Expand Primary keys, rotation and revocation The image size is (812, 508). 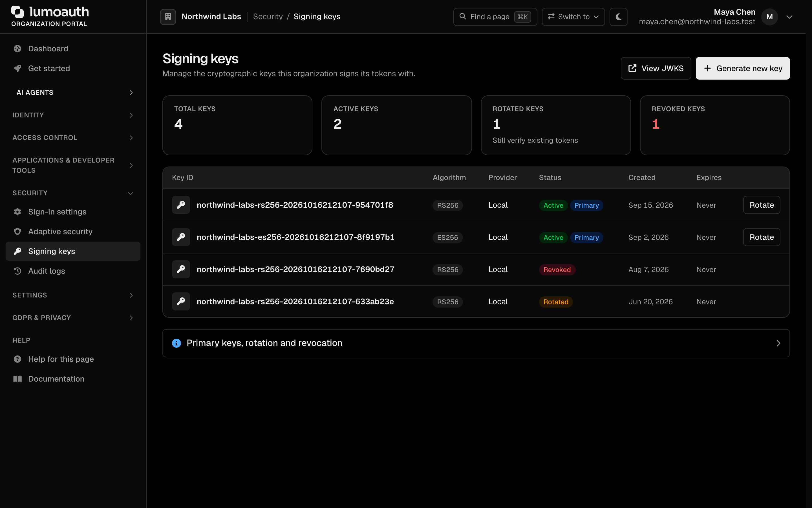[476, 343]
